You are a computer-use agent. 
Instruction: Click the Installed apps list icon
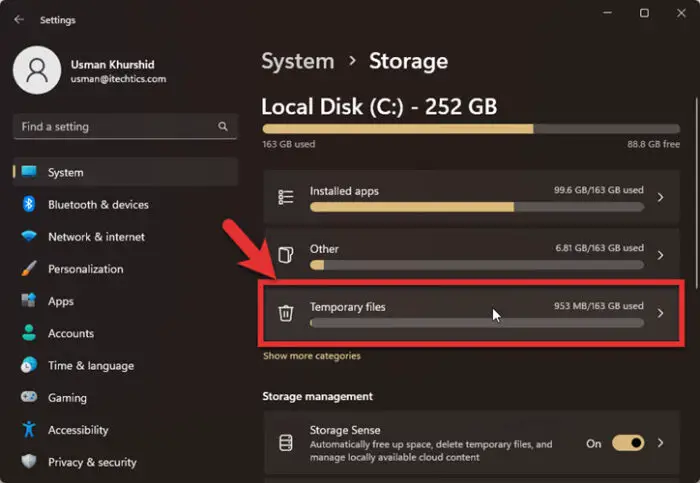[286, 197]
